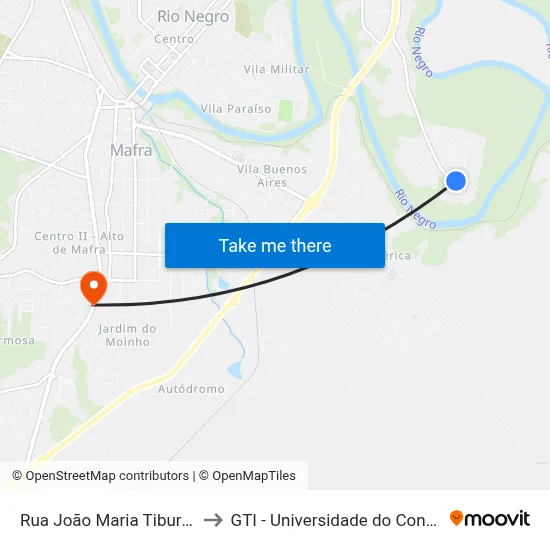The height and width of the screenshot is (550, 550).
Task: Click the green park square near Vila Paraíso
Action: pos(286,111)
